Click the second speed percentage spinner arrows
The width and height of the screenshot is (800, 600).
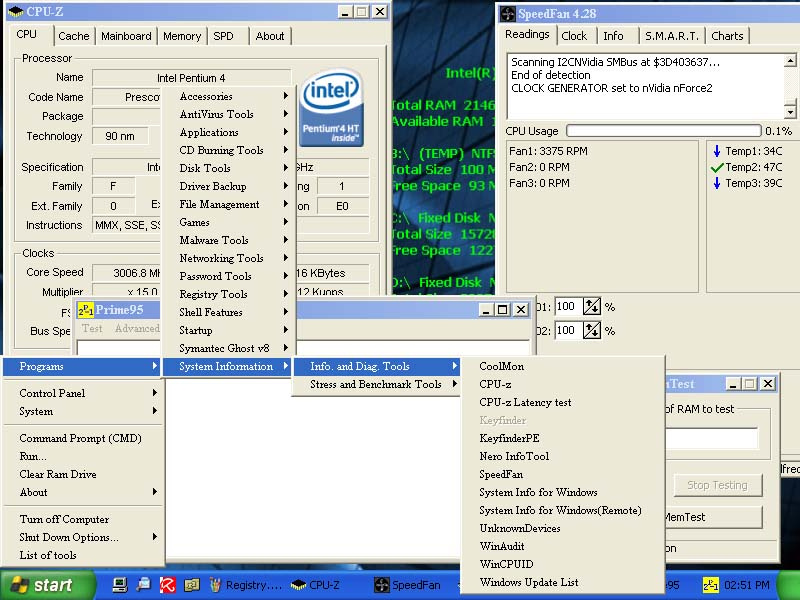click(592, 331)
